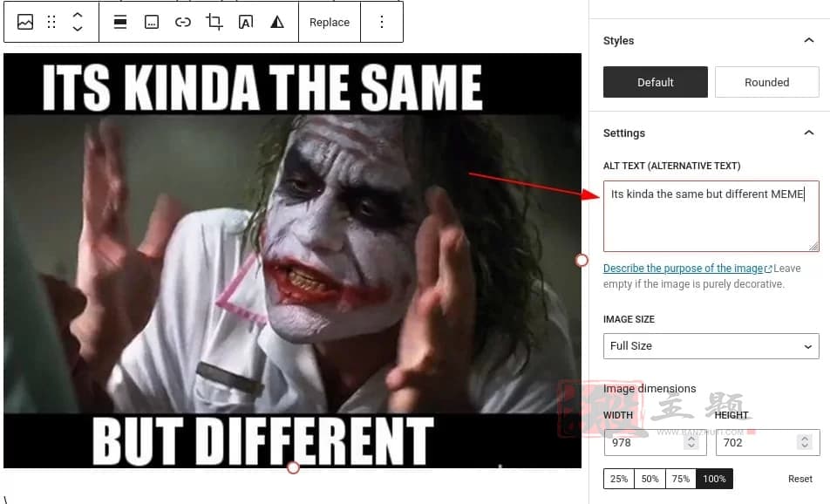Decrease the image height with the down arrow
830x504 pixels.
[805, 446]
